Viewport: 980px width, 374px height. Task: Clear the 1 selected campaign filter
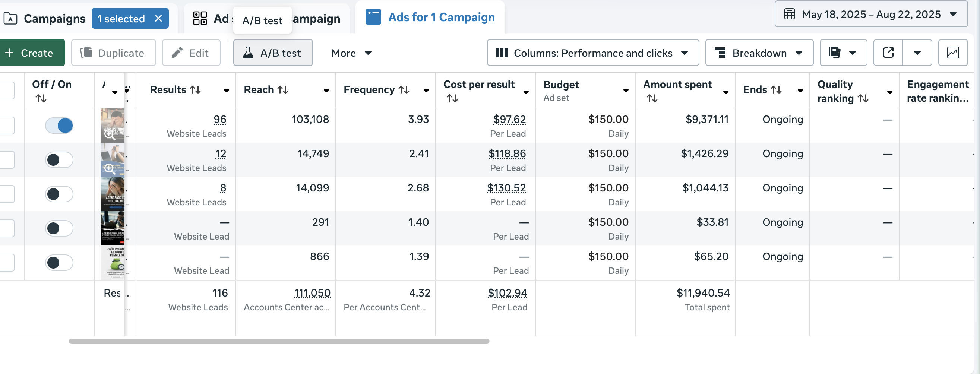pyautogui.click(x=159, y=18)
